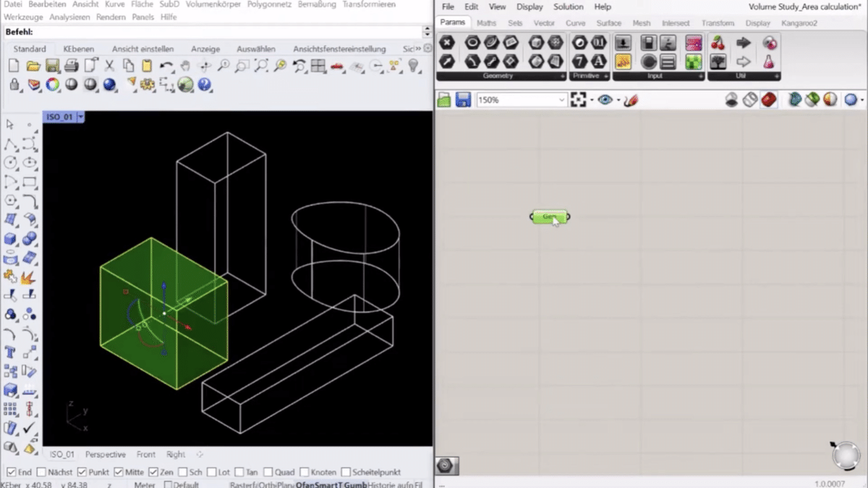The height and width of the screenshot is (488, 868).
Task: Expand the Geometry panel with plus
Action: pos(562,76)
